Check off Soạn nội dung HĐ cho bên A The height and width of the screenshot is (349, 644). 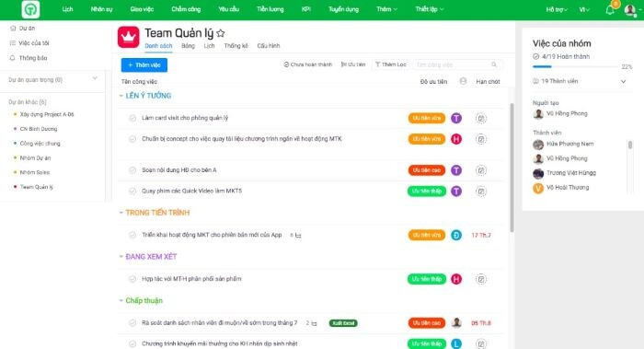tap(132, 170)
